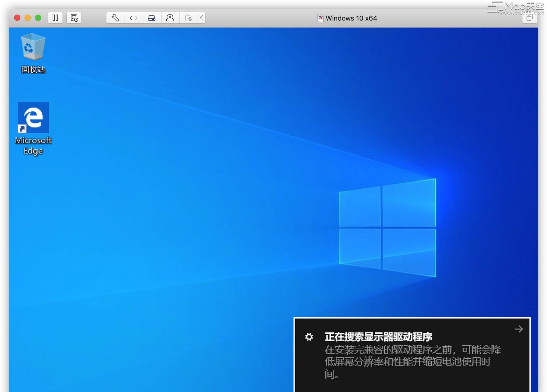
Task: Collapse toolbar devices with left chevron
Action: (201, 18)
